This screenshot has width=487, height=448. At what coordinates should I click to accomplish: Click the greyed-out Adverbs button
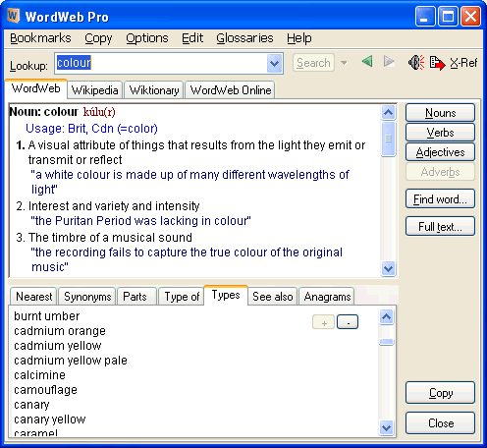(x=440, y=172)
